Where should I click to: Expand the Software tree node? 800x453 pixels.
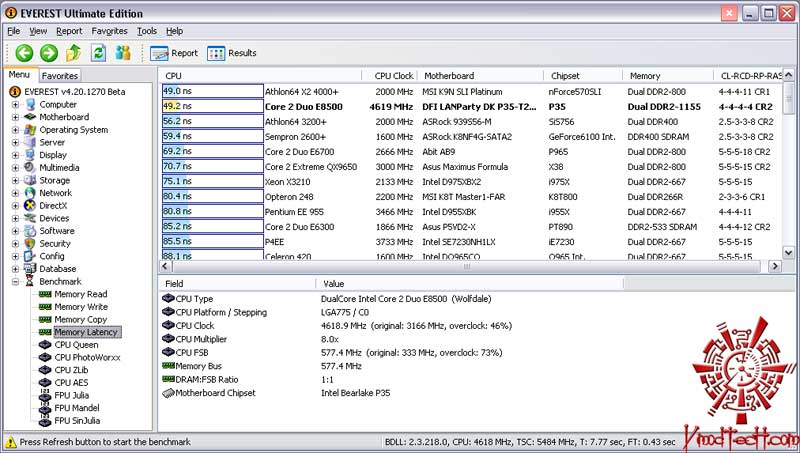pyautogui.click(x=15, y=231)
